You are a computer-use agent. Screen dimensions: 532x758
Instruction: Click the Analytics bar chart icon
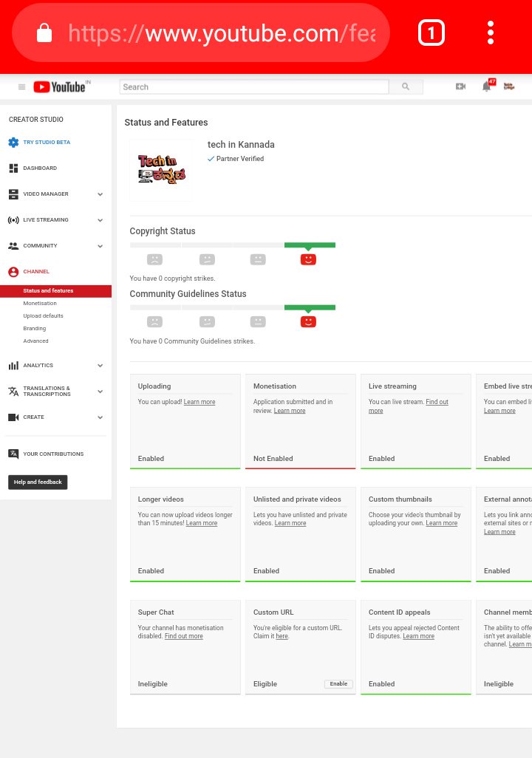(x=13, y=366)
